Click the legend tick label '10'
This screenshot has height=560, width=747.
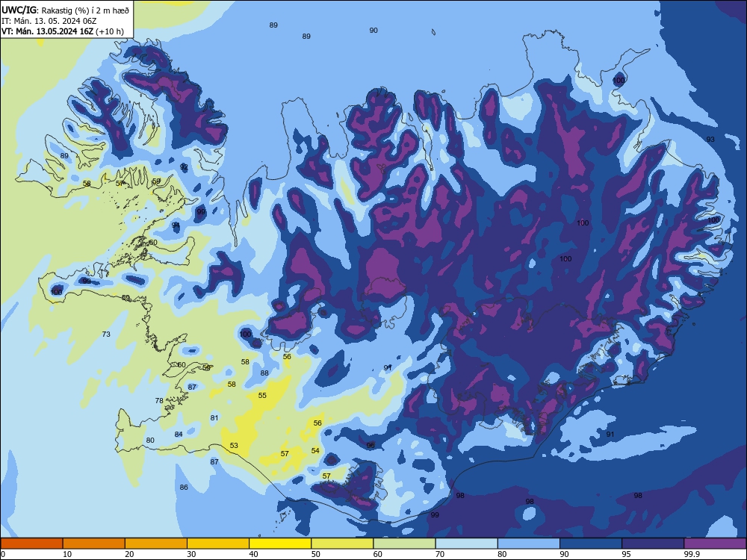(67, 554)
